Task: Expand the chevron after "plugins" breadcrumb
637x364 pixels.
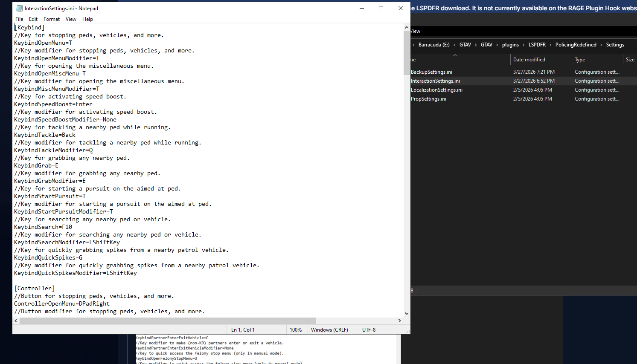Action: pos(524,45)
